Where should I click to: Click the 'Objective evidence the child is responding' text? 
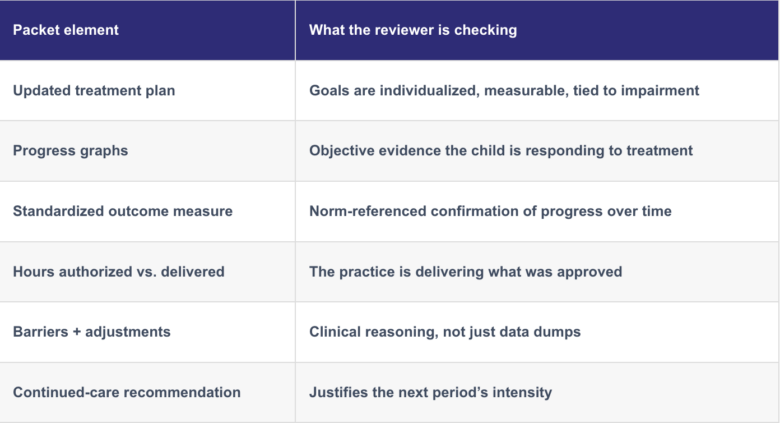(x=456, y=151)
